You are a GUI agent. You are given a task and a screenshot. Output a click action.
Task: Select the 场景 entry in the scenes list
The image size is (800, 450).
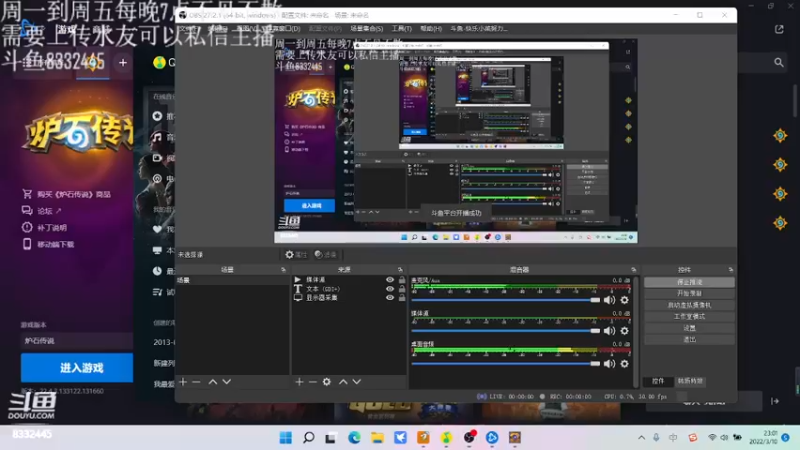tap(232, 280)
